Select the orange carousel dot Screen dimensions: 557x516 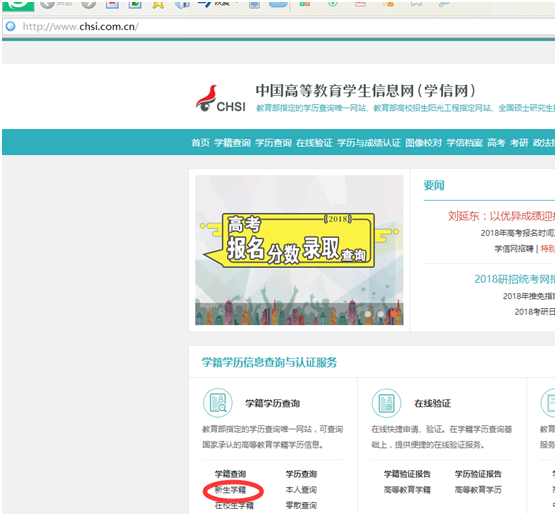394,314
